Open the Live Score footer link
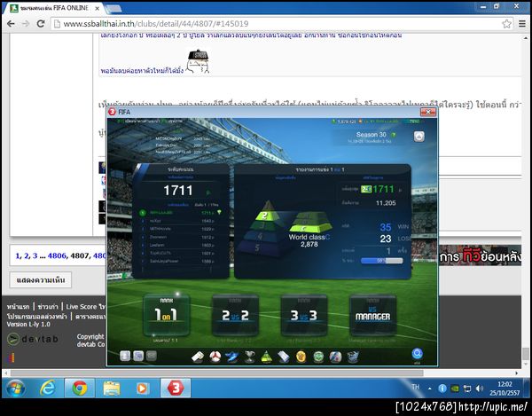 coord(85,307)
